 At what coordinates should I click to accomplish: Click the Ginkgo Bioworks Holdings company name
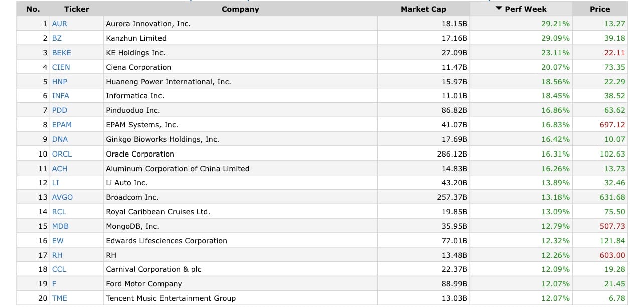tap(163, 139)
